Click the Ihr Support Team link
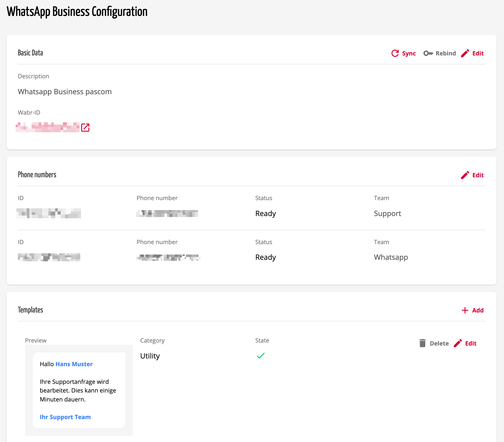 click(x=65, y=417)
